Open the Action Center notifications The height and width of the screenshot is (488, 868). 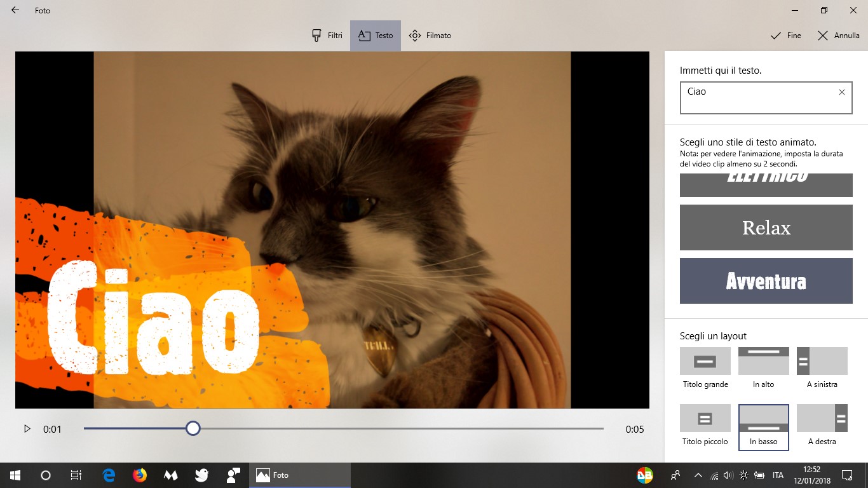pos(846,475)
